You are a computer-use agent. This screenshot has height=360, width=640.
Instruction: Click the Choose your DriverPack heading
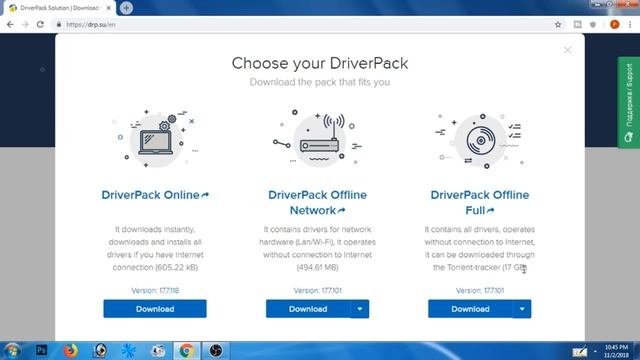click(x=320, y=63)
